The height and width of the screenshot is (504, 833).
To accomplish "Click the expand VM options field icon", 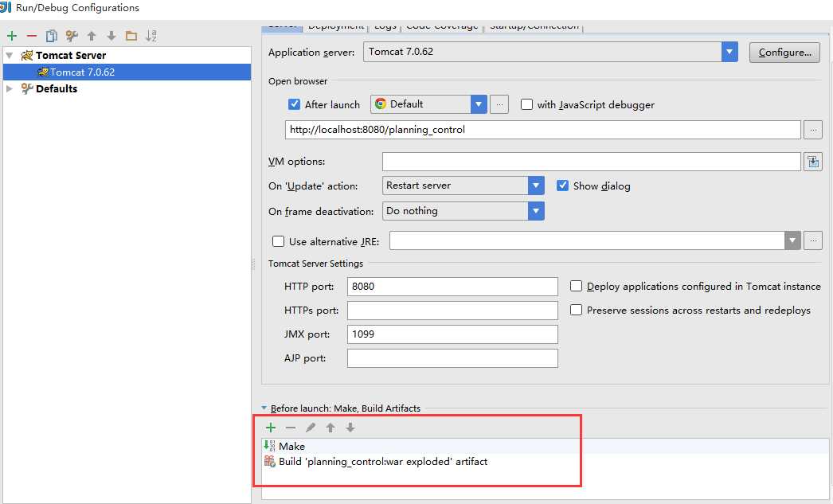I will pyautogui.click(x=813, y=162).
